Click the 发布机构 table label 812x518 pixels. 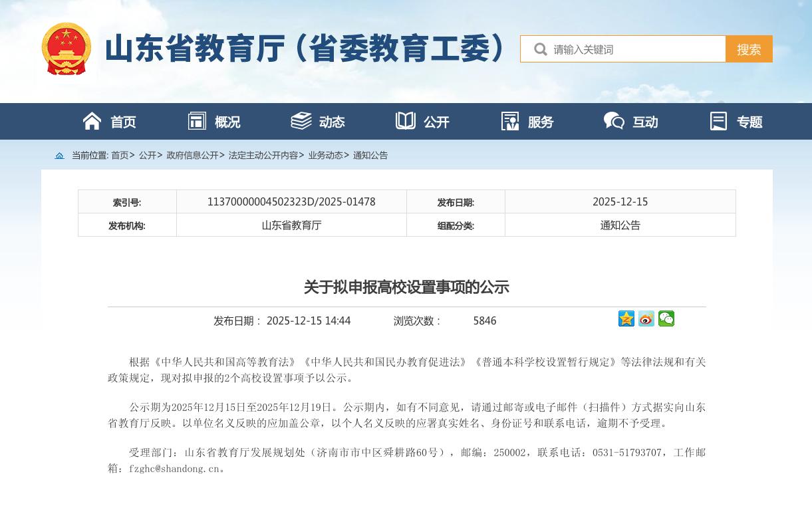tap(127, 226)
